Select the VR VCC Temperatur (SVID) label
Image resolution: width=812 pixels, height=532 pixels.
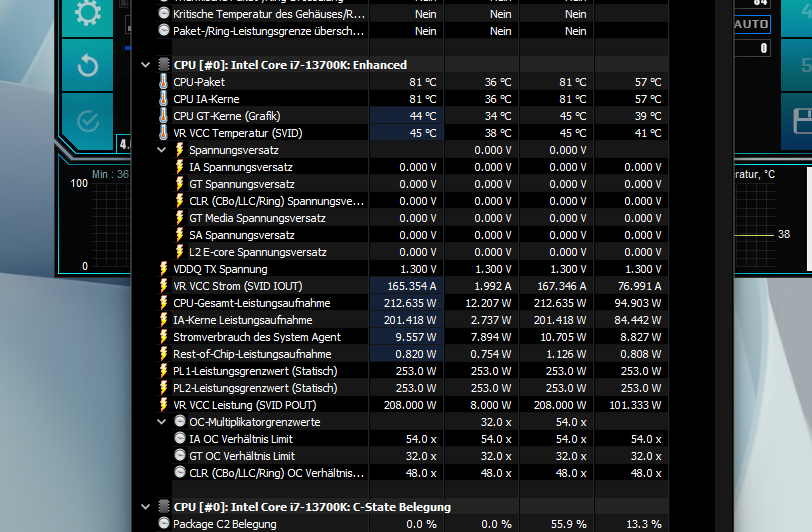(238, 133)
